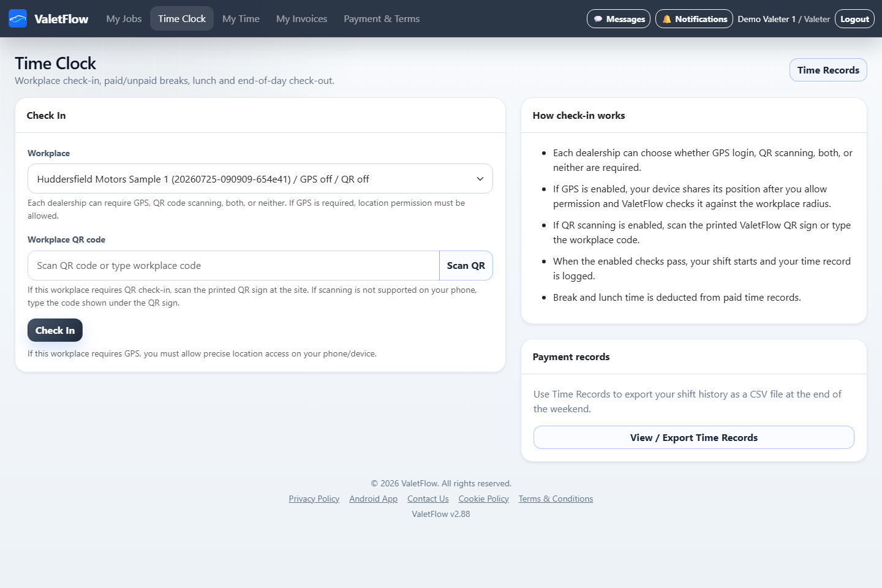Click the 'ValetFlow v2.88' version text
The height and width of the screenshot is (588, 882).
441,514
